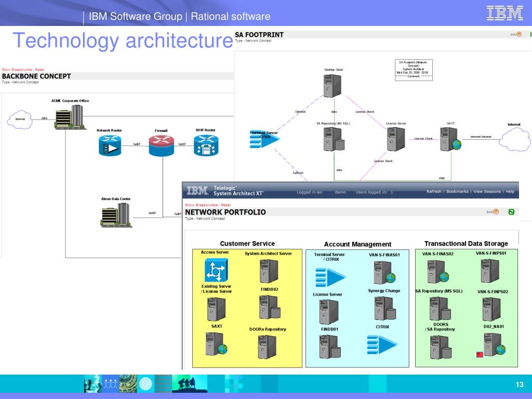Select the SAXT server icon in SA Footprint
The image size is (532, 399).
pos(450,139)
